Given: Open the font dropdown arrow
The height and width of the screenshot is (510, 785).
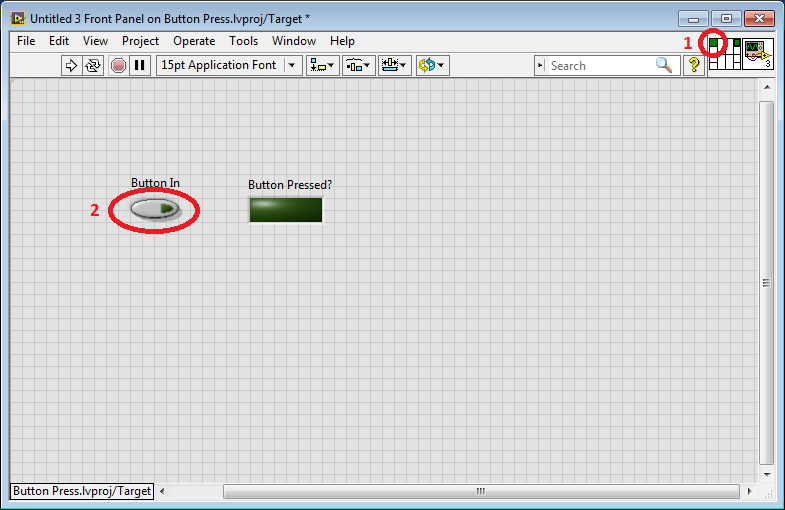Looking at the screenshot, I should coord(292,66).
